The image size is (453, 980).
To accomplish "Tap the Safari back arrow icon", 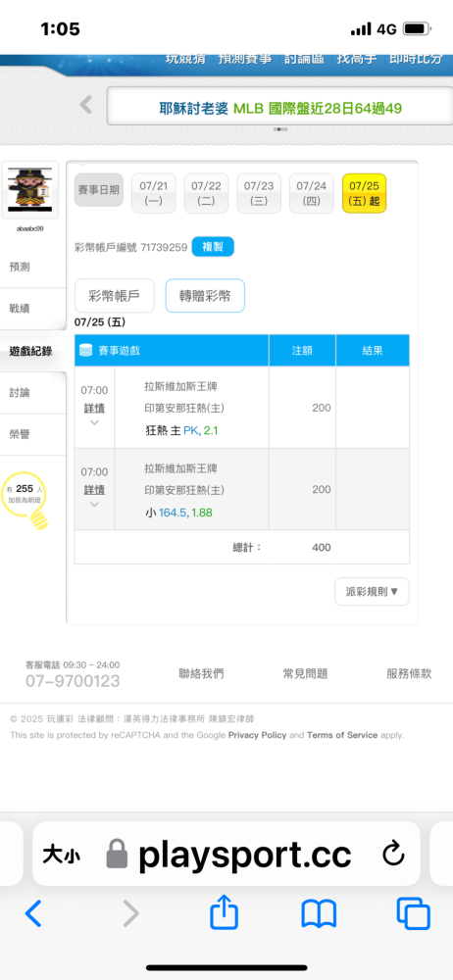I will coord(33,913).
